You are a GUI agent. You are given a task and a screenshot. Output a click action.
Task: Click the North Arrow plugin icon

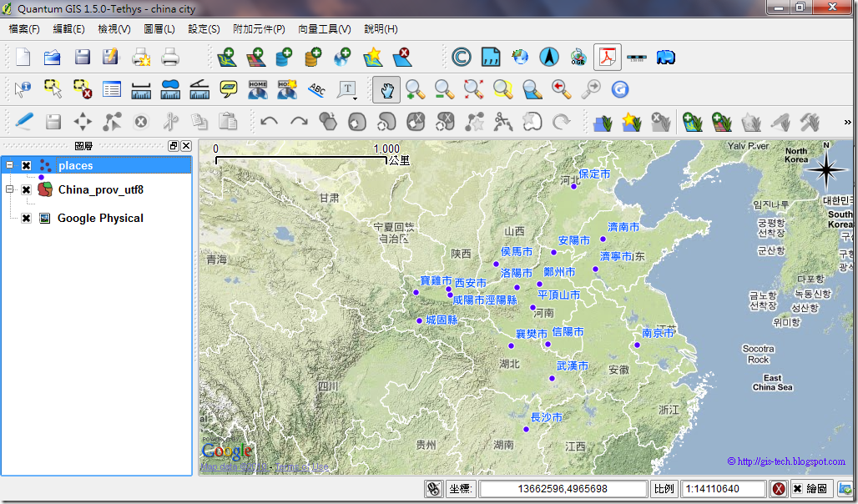click(549, 57)
